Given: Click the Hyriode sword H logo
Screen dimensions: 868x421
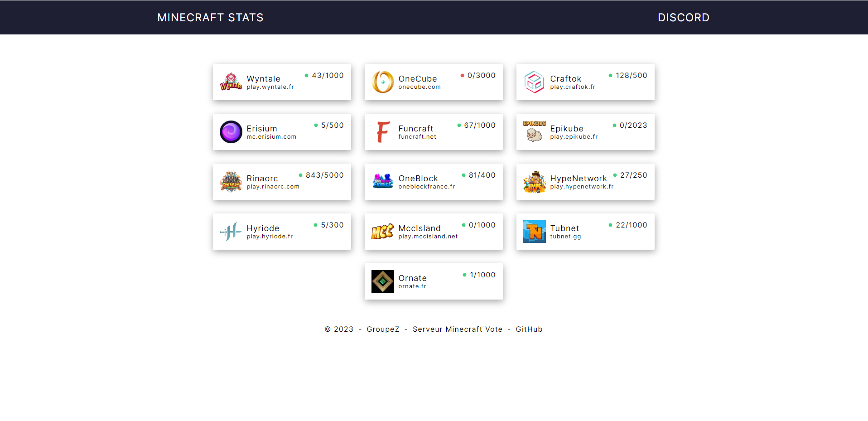Looking at the screenshot, I should (x=231, y=232).
